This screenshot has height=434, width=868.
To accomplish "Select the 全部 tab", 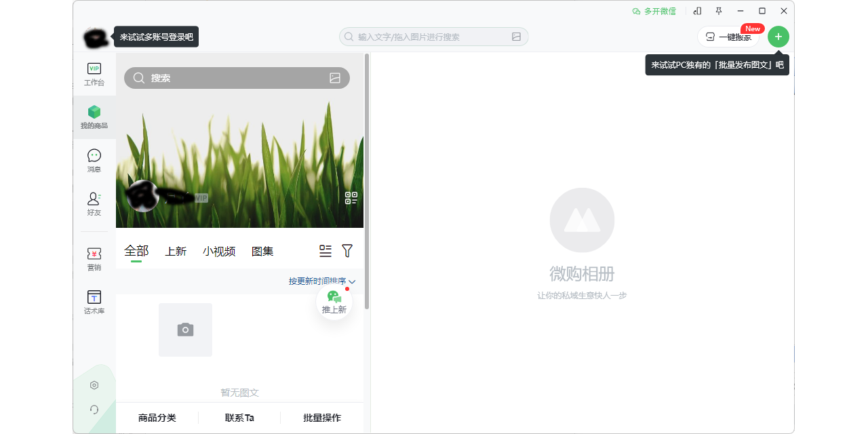I will tap(136, 251).
